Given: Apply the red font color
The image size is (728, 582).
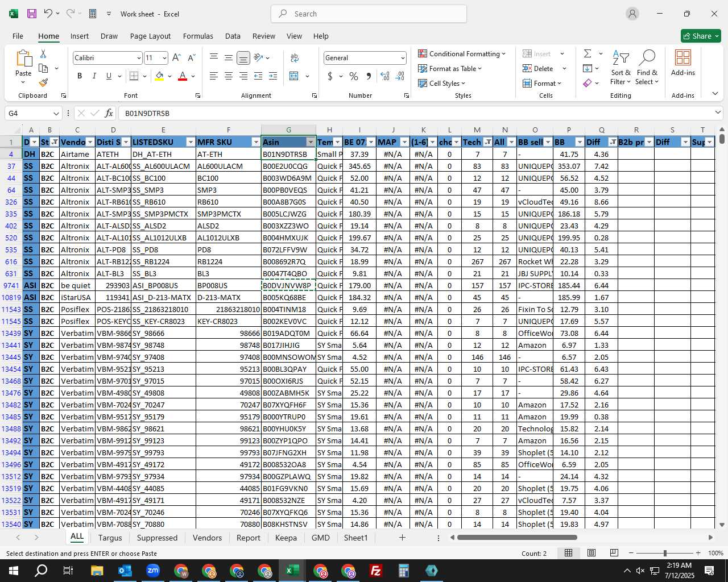Looking at the screenshot, I should click(x=183, y=76).
